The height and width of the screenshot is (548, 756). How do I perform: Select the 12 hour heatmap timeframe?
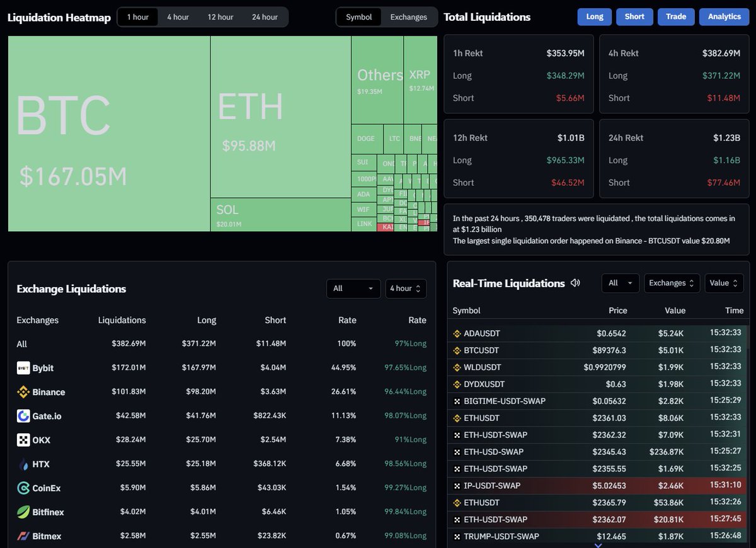point(220,17)
